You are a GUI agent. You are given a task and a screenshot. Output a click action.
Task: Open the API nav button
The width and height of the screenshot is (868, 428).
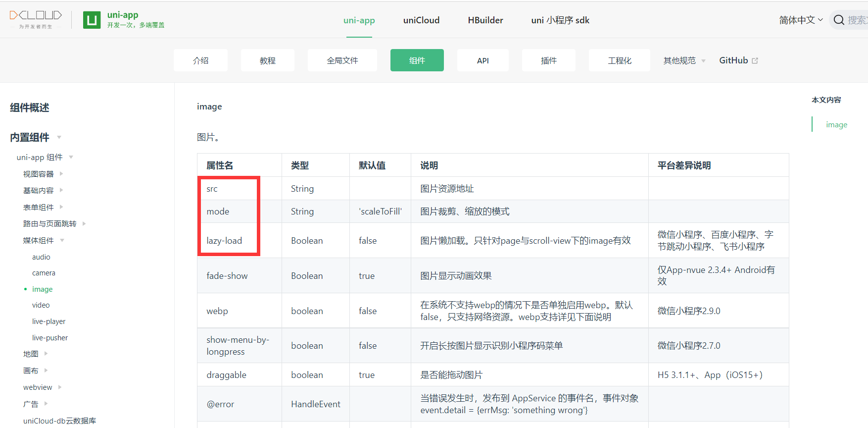pyautogui.click(x=483, y=60)
